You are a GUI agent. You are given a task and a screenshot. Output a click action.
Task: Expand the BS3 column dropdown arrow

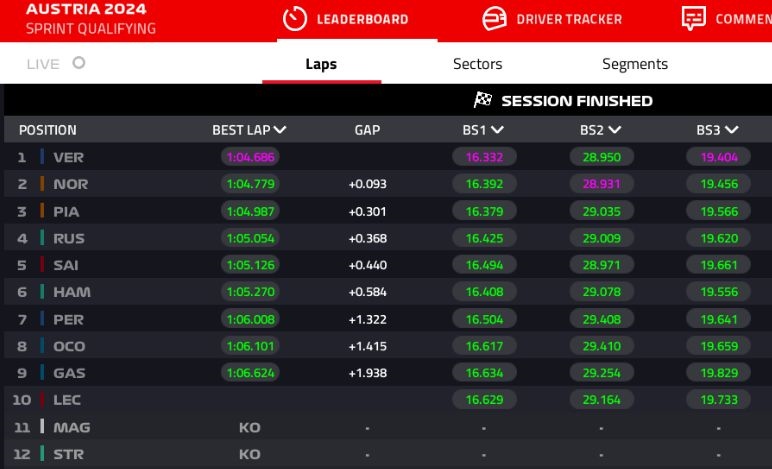point(731,130)
